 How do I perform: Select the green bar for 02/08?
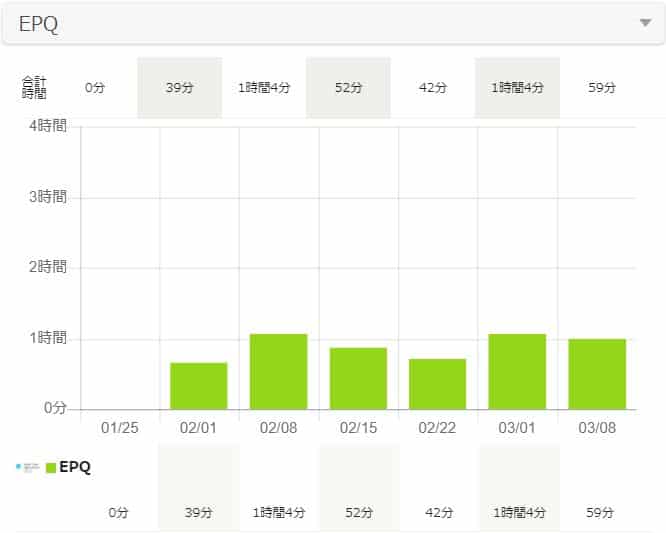click(x=278, y=371)
